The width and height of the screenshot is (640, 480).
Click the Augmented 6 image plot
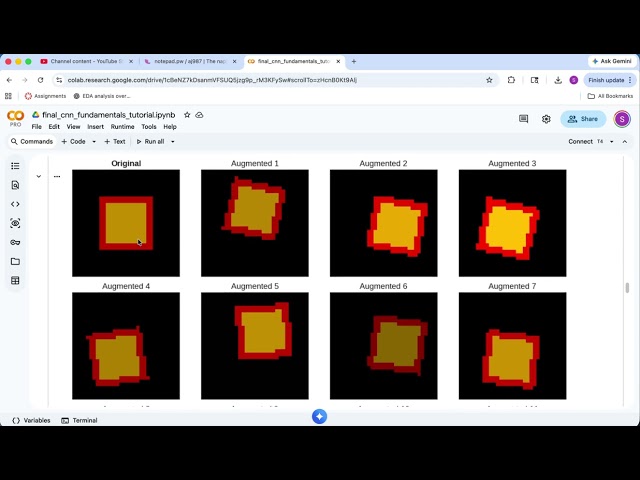point(384,346)
